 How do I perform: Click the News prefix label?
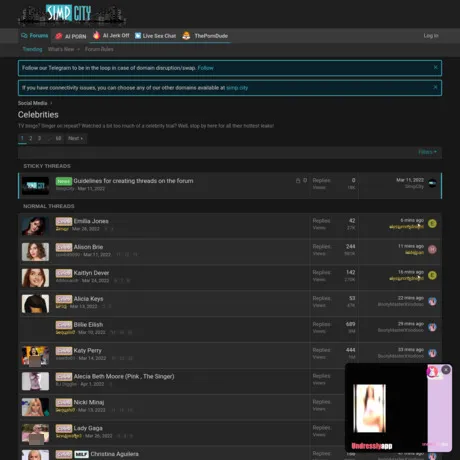[64, 181]
